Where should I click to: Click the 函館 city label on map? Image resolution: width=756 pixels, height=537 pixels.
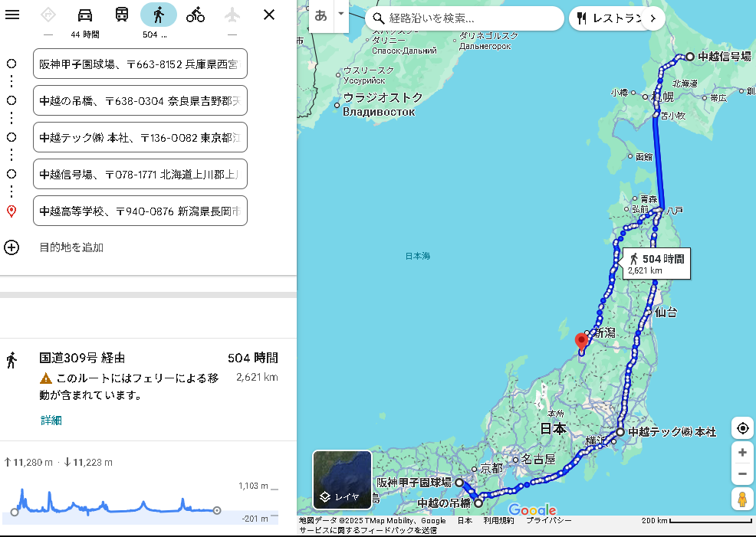coord(644,156)
